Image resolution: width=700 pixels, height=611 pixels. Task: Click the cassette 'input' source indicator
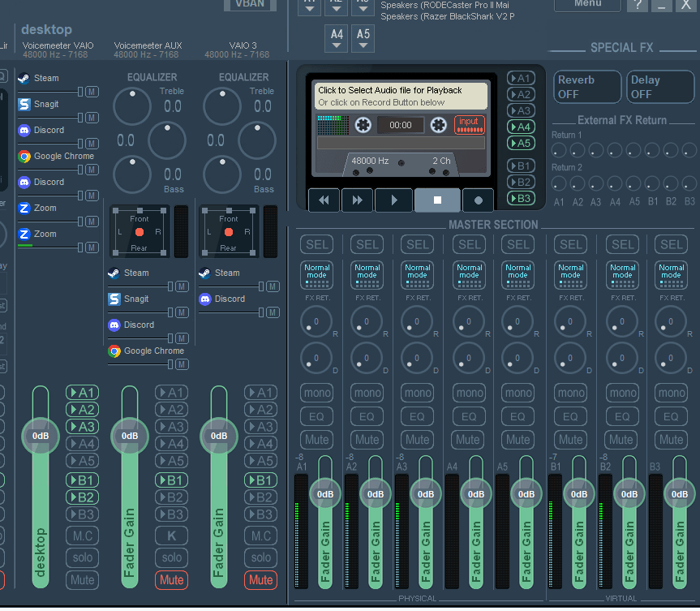coord(469,125)
